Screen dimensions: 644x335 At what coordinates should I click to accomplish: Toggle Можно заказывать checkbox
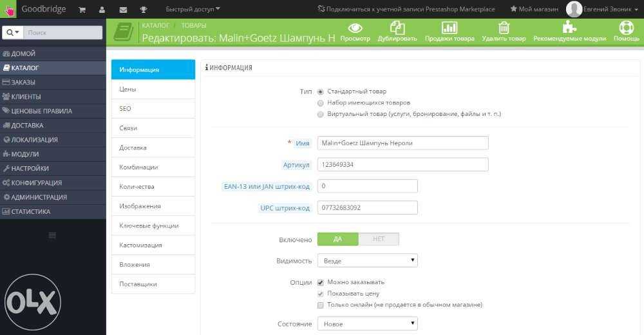(320, 282)
